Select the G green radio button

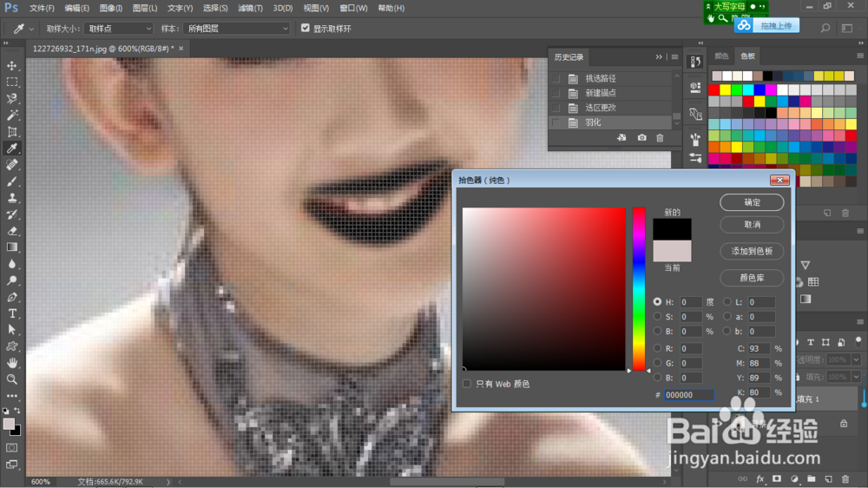(657, 362)
